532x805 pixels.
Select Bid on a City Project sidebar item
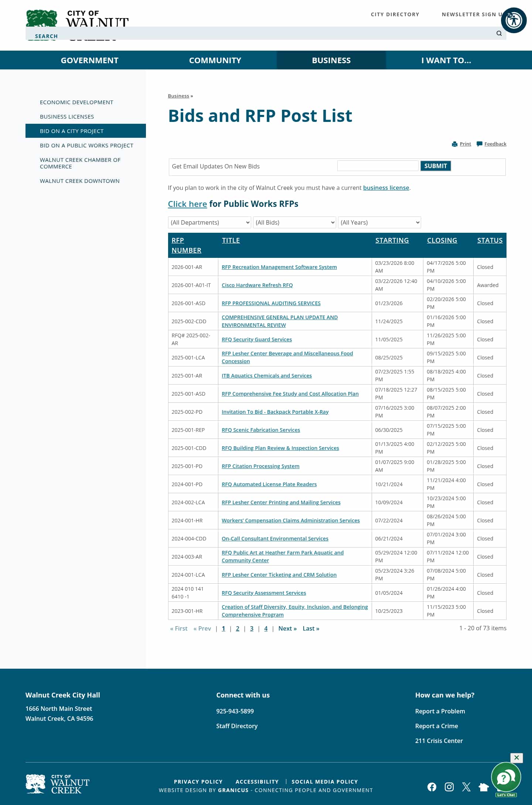coord(86,131)
